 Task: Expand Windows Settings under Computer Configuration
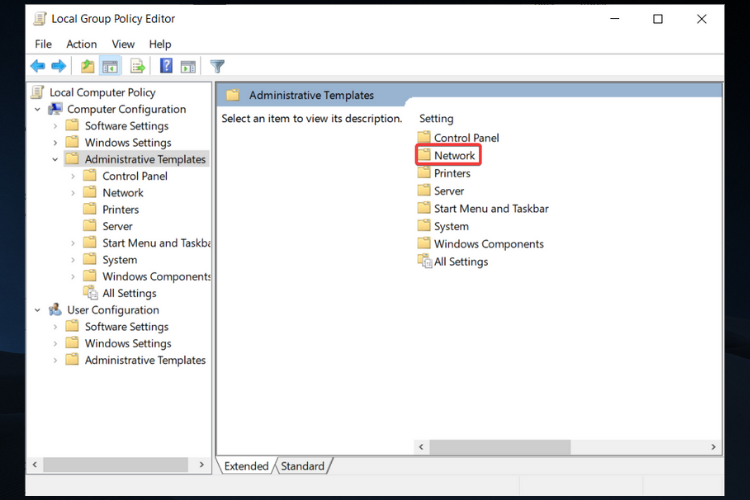(x=55, y=143)
